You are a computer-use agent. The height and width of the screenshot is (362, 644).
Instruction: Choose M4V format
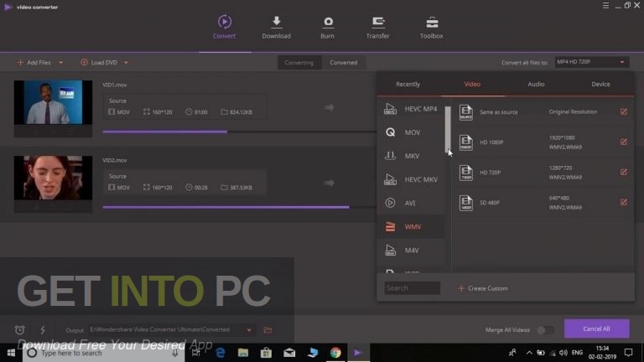pyautogui.click(x=411, y=250)
